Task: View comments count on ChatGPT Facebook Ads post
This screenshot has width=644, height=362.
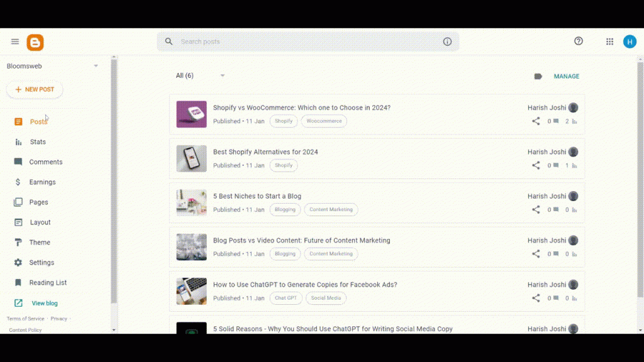Action: 553,299
